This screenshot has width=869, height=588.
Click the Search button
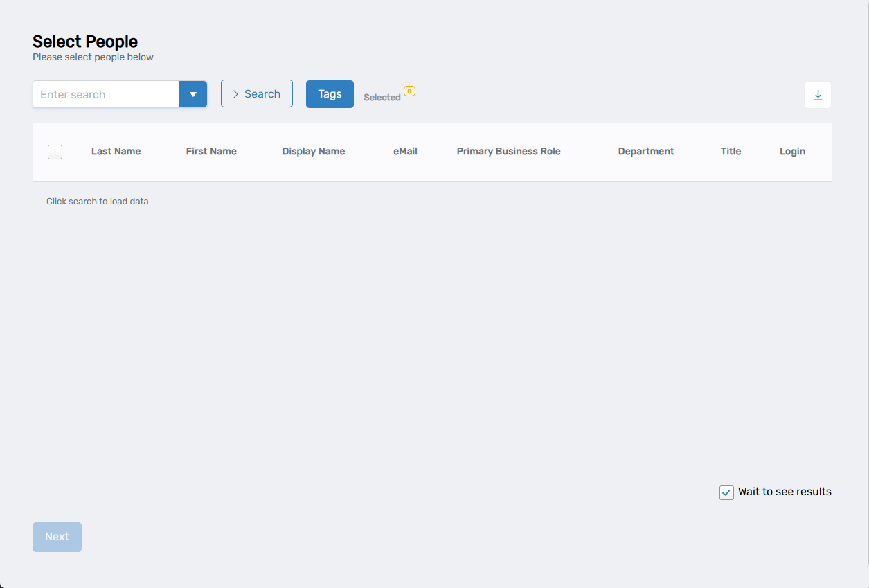256,93
